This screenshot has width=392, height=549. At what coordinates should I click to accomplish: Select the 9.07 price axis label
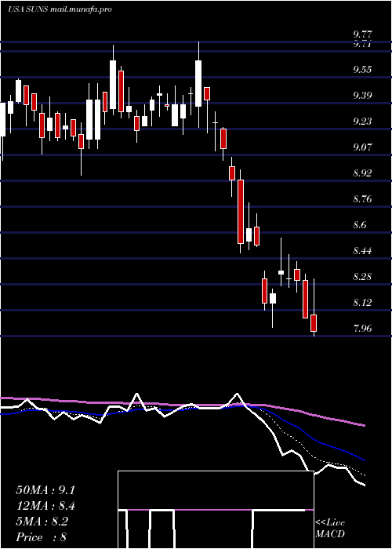coord(362,147)
